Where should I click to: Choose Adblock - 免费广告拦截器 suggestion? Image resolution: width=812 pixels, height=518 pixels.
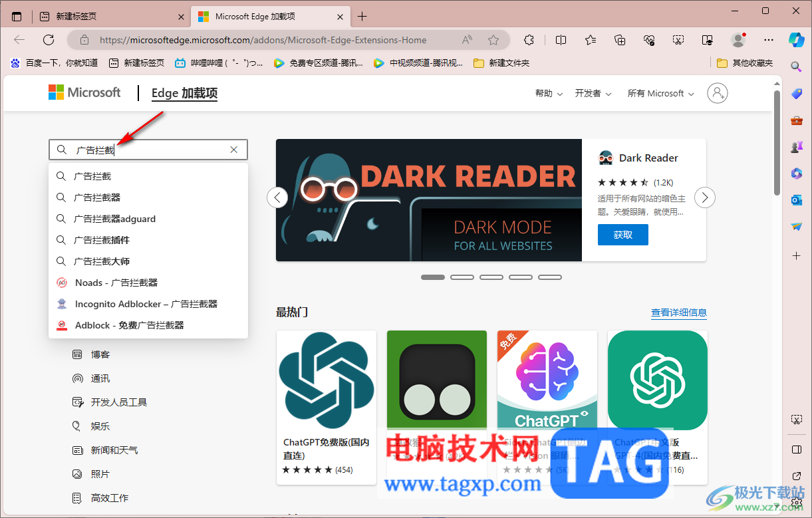(148, 325)
